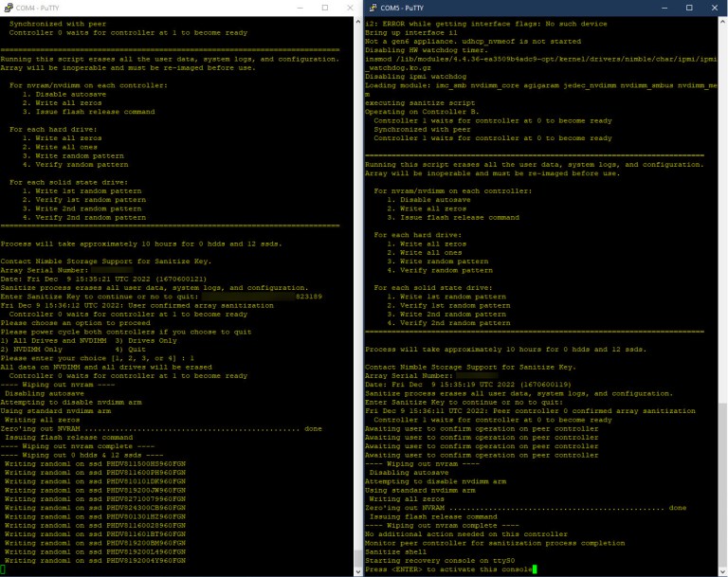Click date line ending '(1670600119)' in COM5
The height and width of the screenshot is (577, 728).
468,385
